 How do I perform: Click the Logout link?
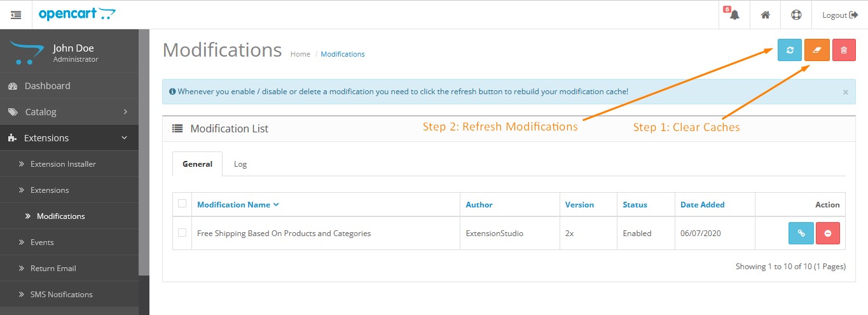(839, 15)
